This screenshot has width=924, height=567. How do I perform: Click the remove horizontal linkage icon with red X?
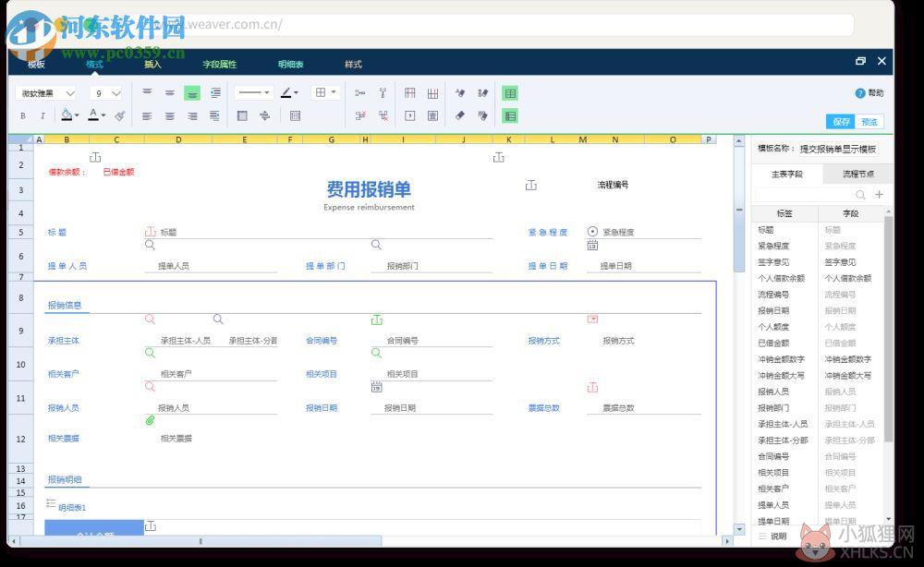(360, 116)
